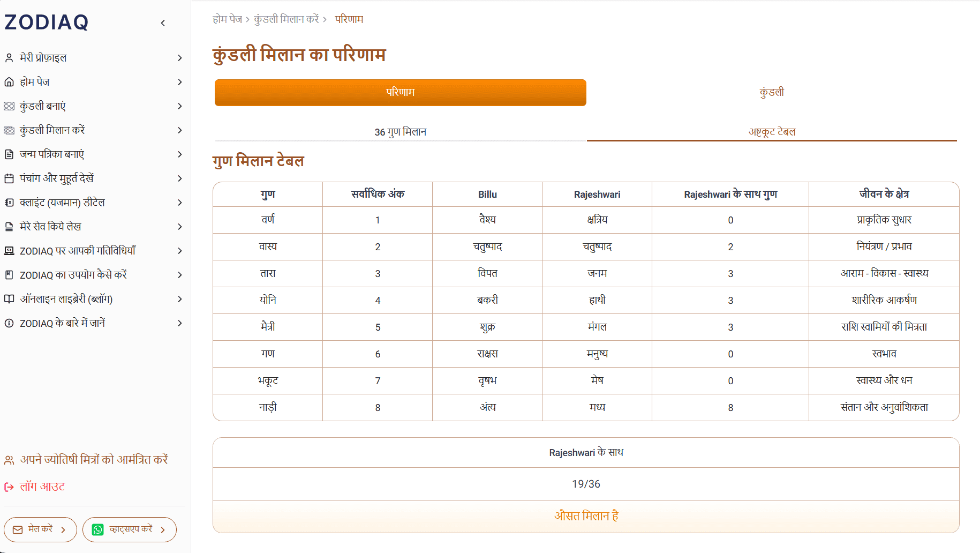Click the होम पेज breadcrumb link
The height and width of the screenshot is (553, 980).
pyautogui.click(x=228, y=19)
